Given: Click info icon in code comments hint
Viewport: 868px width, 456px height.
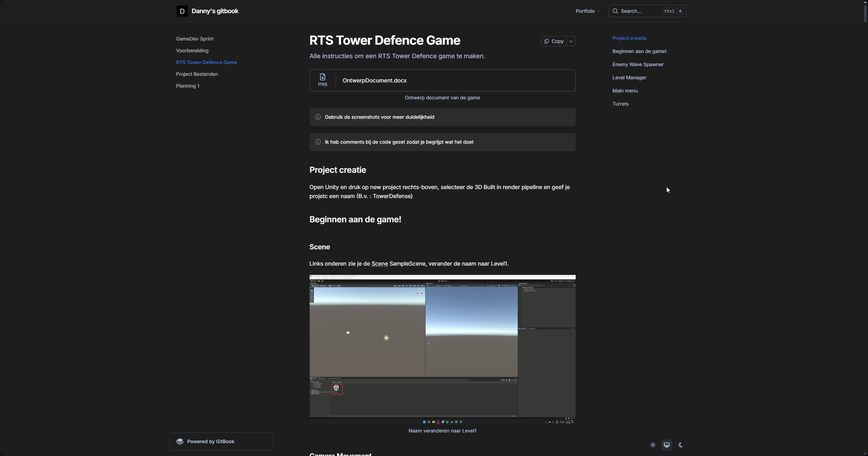Looking at the screenshot, I should pyautogui.click(x=318, y=142).
